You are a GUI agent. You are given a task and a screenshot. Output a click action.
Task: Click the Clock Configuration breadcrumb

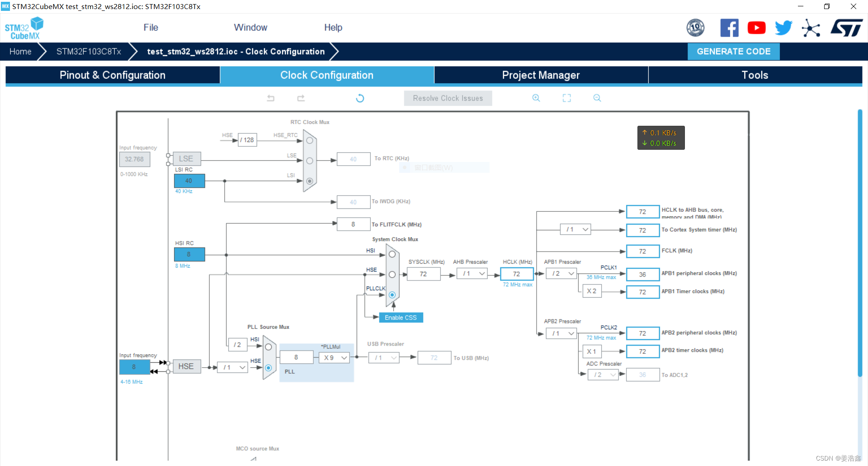(x=236, y=52)
